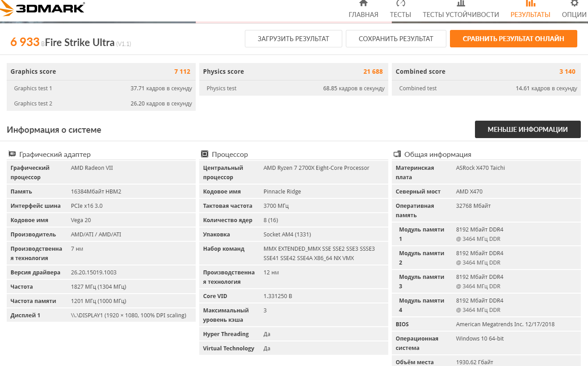Viewport: 588px width, 366px height.
Task: Click the Virtual Technology Да value
Action: pyautogui.click(x=267, y=349)
